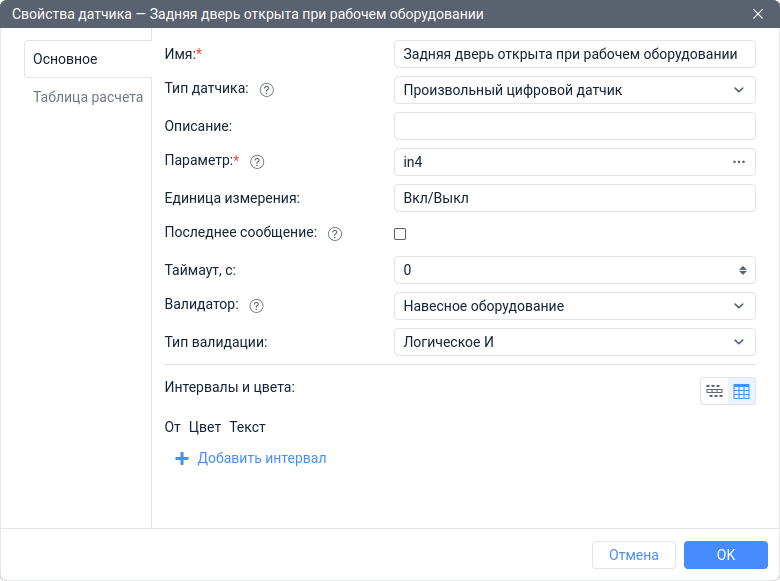The image size is (780, 581).
Task: Expand the Тип датчика dropdown
Action: 575,90
